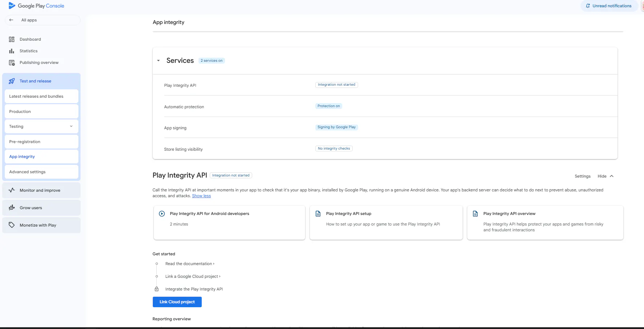
Task: Click the Dashboard grid icon
Action: pyautogui.click(x=12, y=39)
